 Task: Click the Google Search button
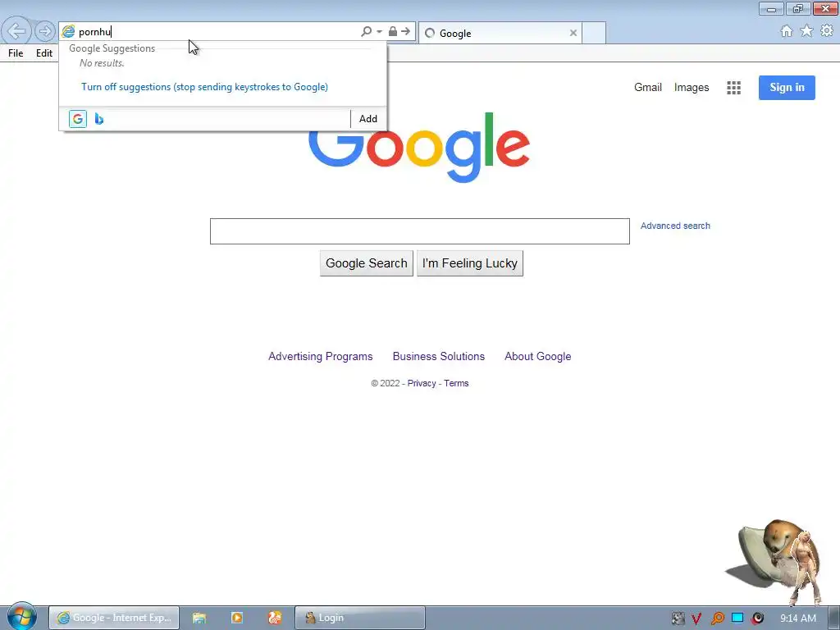click(367, 263)
